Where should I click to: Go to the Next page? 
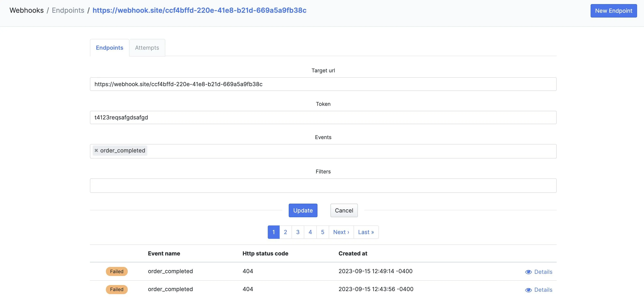tap(341, 232)
